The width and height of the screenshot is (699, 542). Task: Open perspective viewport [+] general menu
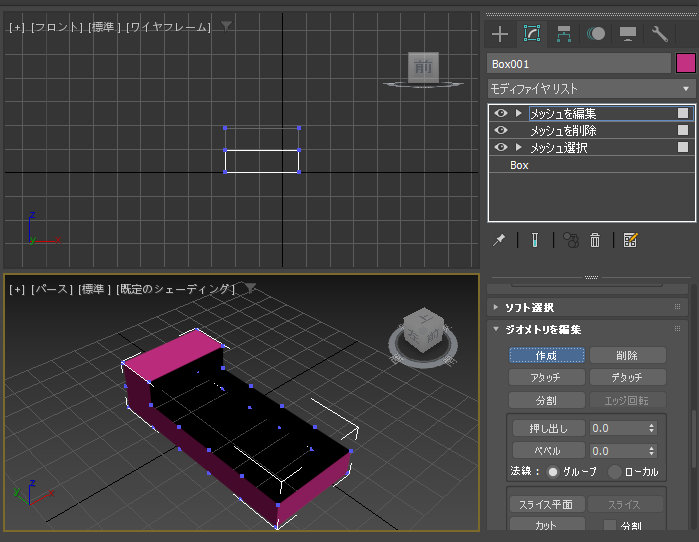17,289
